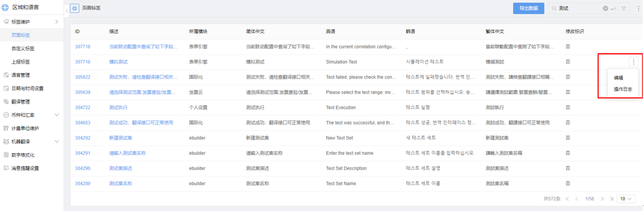Click the 个人设置 module cell
Screen dimensions: 644x211
(198, 108)
